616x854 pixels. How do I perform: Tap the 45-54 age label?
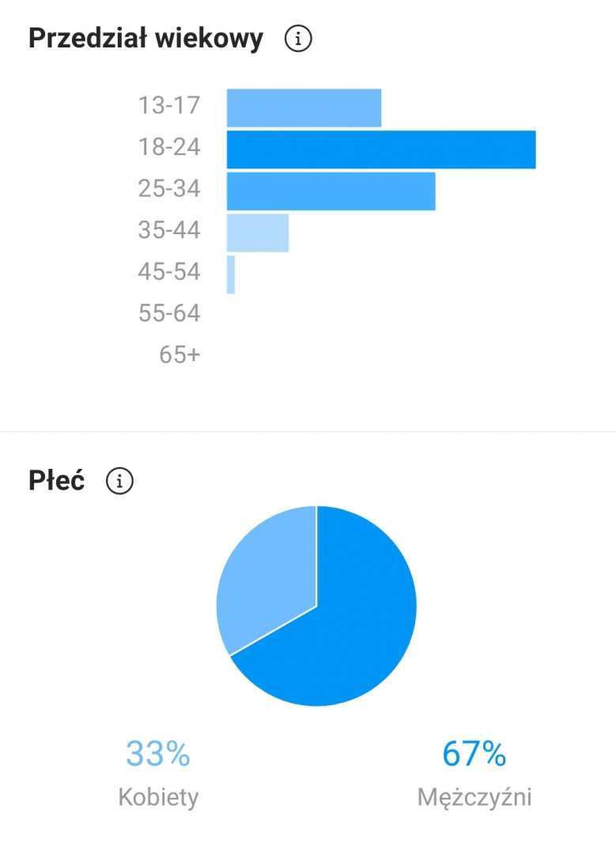tap(169, 272)
